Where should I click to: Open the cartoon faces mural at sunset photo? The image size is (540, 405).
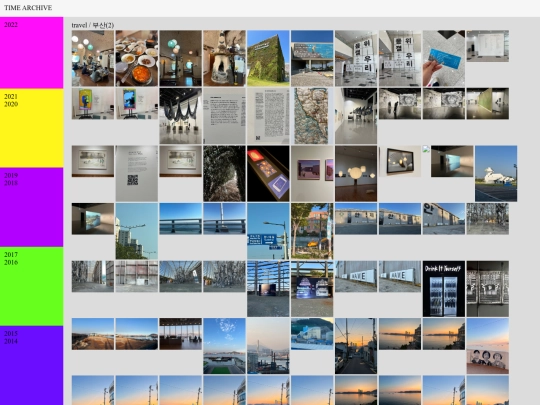(x=488, y=346)
